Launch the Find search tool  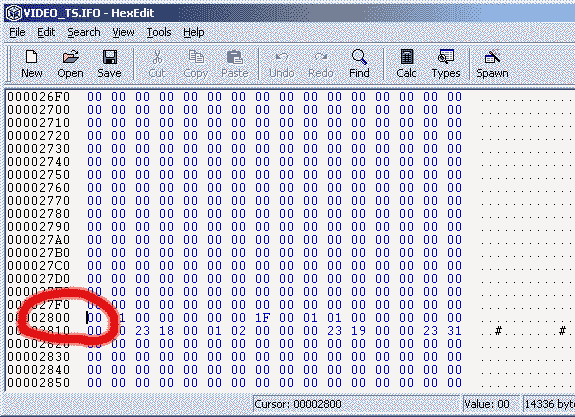tap(359, 64)
